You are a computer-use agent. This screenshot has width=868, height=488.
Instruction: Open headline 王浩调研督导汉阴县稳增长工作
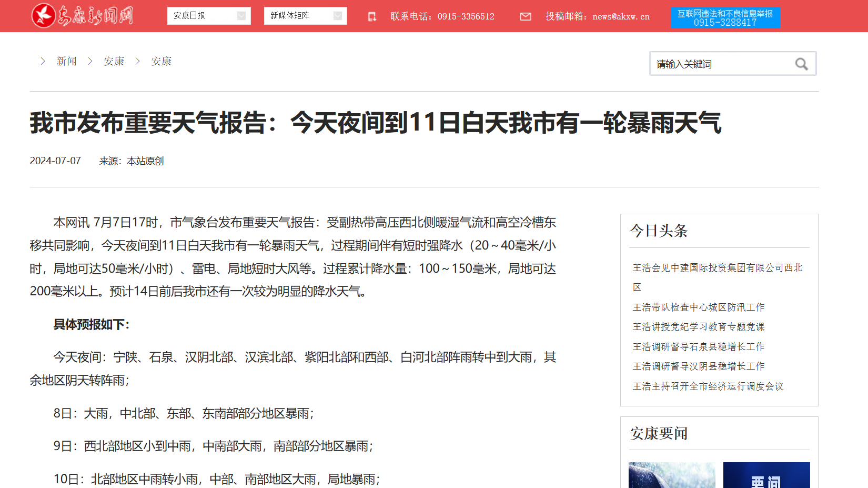tap(698, 366)
